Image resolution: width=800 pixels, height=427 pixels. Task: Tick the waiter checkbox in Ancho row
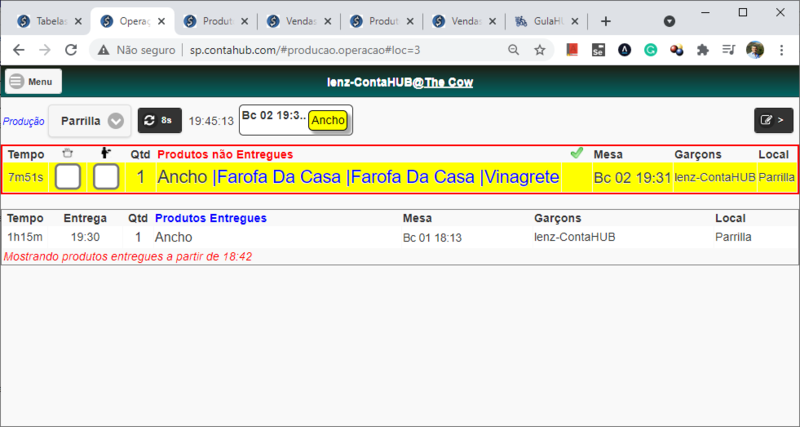pos(106,177)
